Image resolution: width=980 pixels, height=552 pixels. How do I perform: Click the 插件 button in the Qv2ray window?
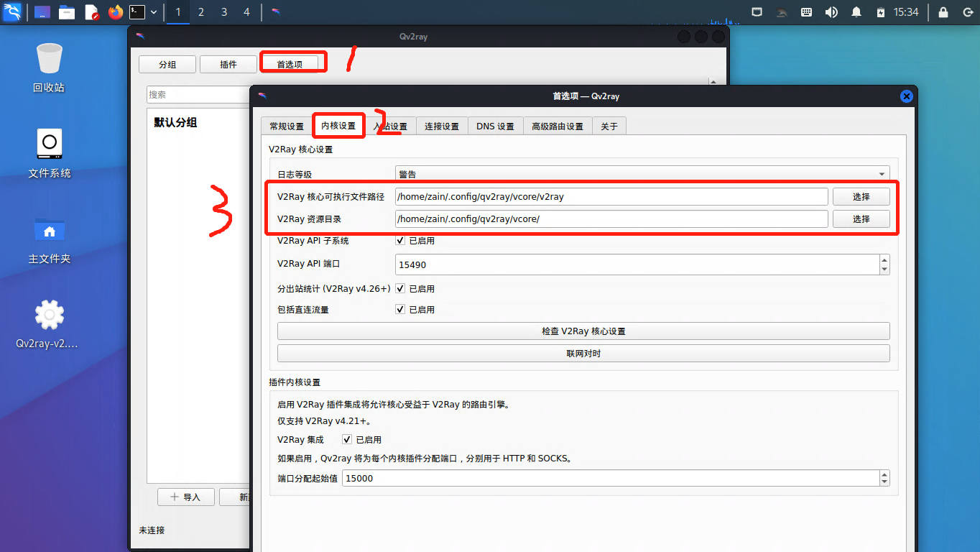tap(228, 64)
